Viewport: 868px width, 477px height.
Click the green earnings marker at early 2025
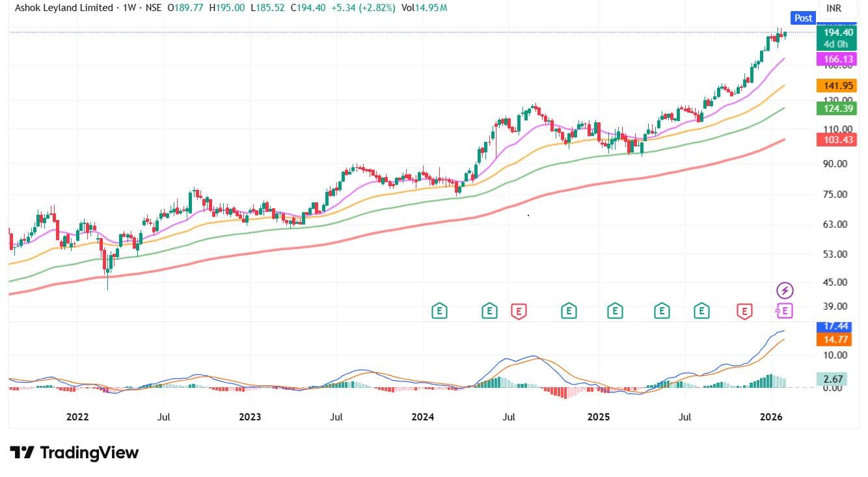tap(615, 311)
